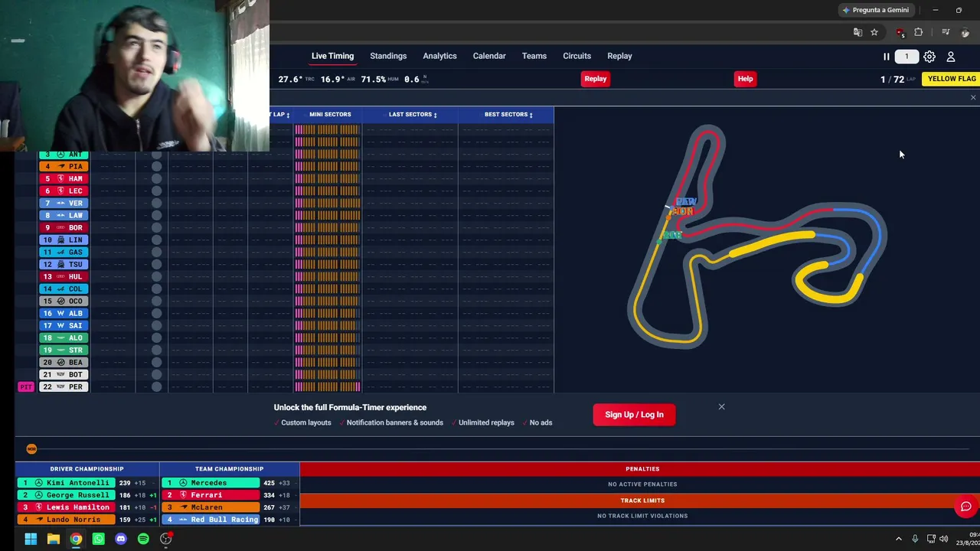Click the red Help button
Viewport: 980px width, 551px height.
click(x=745, y=79)
